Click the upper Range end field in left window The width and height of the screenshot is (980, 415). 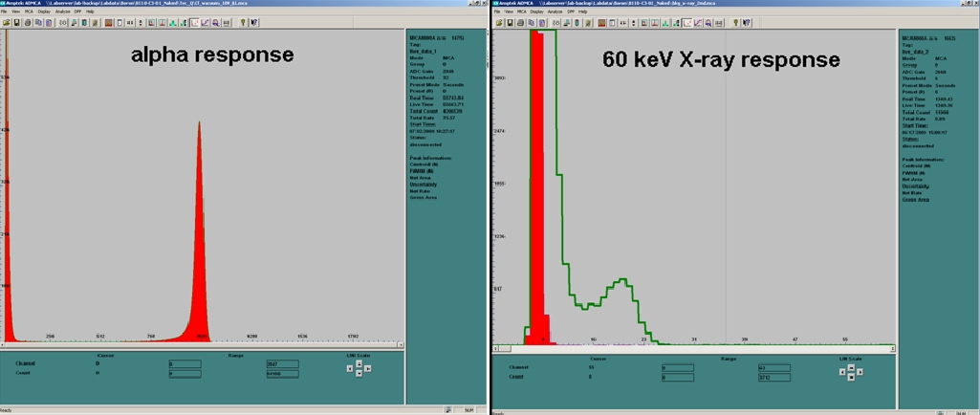click(283, 364)
